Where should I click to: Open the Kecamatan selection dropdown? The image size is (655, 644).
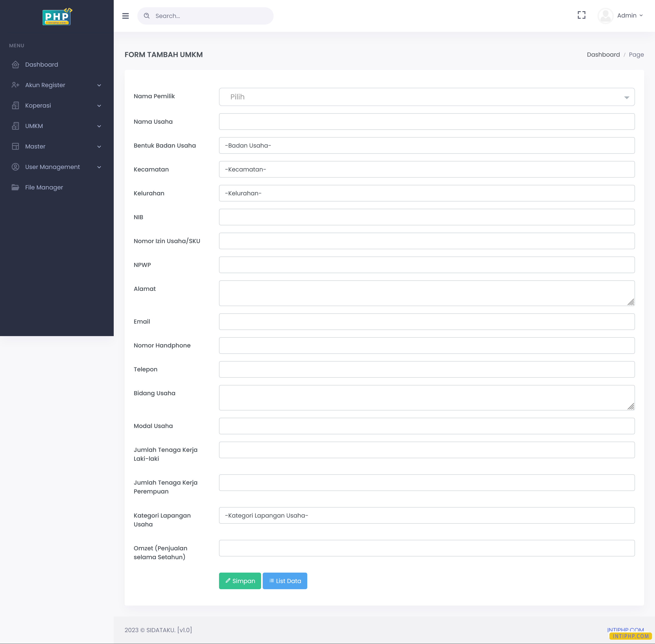(426, 169)
